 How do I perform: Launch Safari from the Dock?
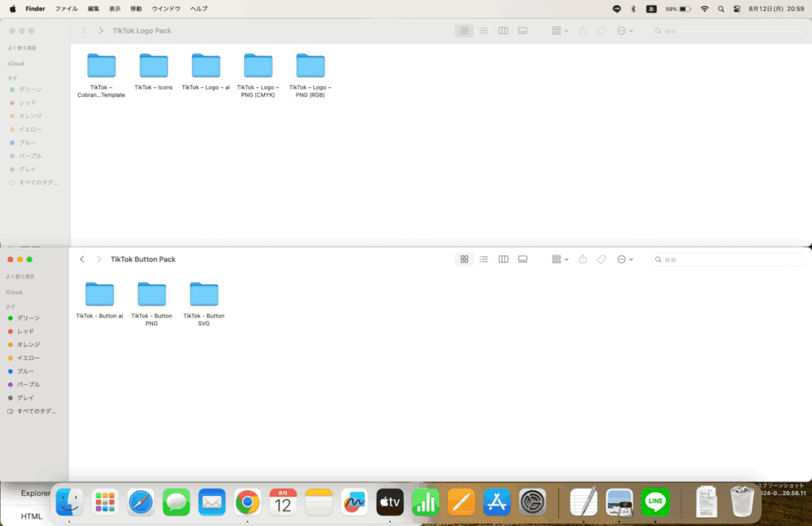click(x=140, y=502)
